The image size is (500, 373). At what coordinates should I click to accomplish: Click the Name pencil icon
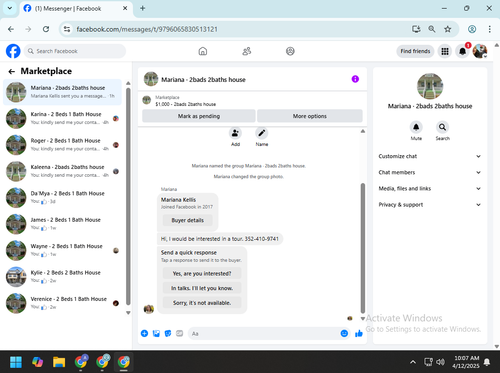262,133
